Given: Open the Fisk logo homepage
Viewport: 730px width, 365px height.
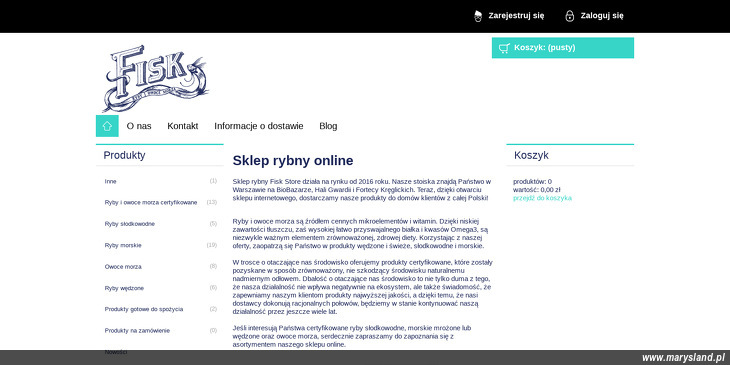Looking at the screenshot, I should pyautogui.click(x=155, y=78).
